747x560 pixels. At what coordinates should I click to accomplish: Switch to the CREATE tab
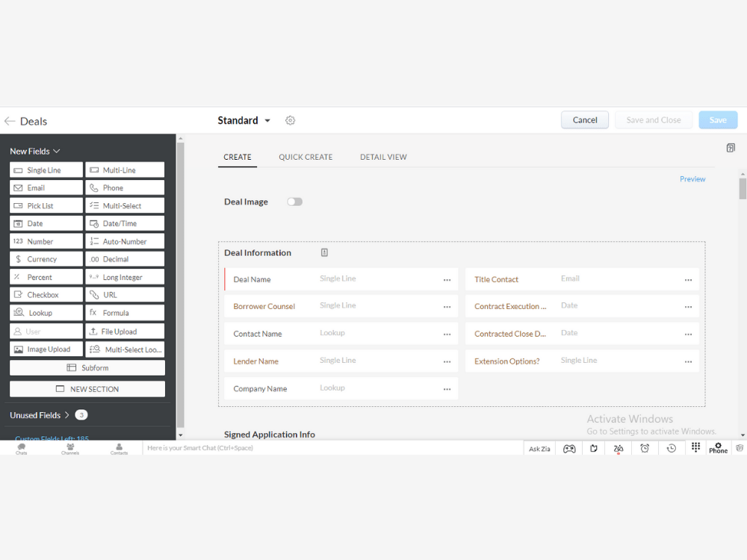[x=238, y=157]
